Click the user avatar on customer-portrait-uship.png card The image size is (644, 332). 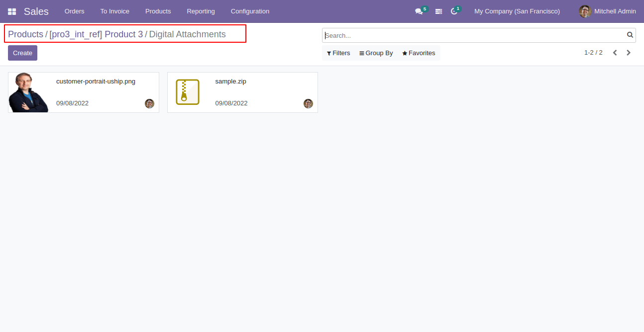click(149, 103)
